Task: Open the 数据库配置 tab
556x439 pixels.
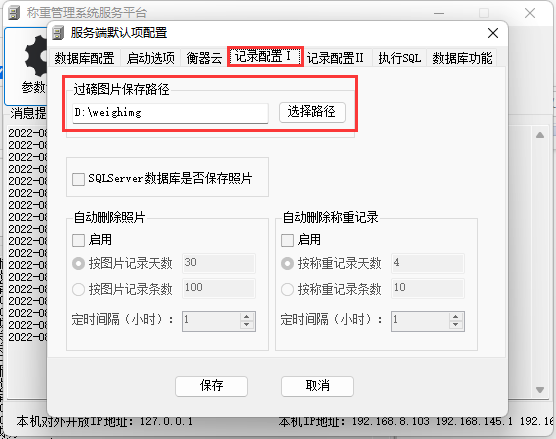Action: (x=84, y=58)
